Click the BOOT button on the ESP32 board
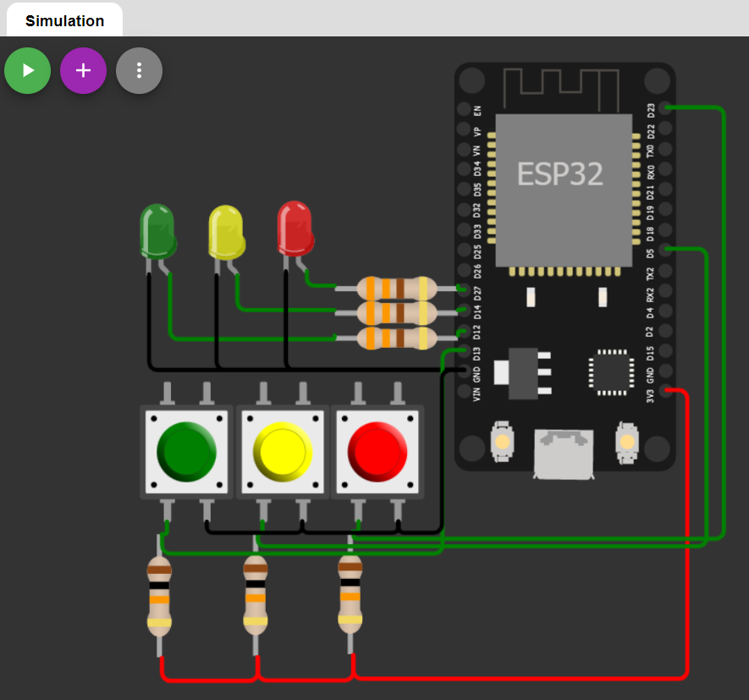The image size is (749, 700). tap(626, 443)
